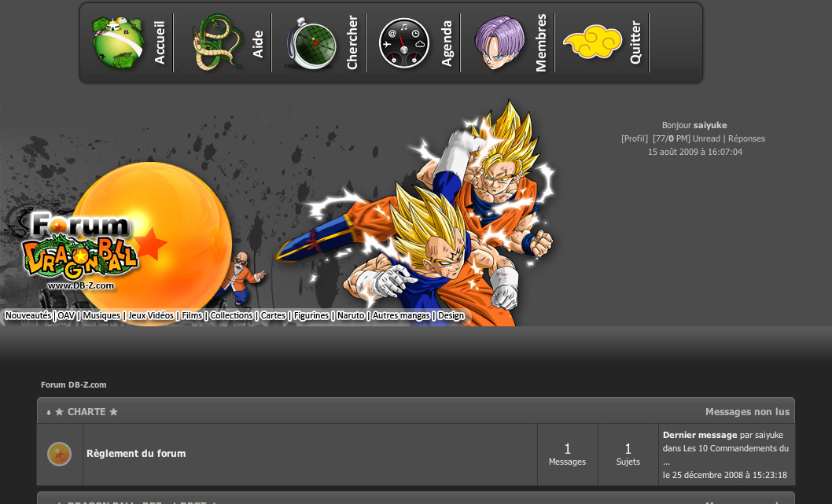Open the Collections category link
Screen dimensions: 832x504
coord(231,315)
